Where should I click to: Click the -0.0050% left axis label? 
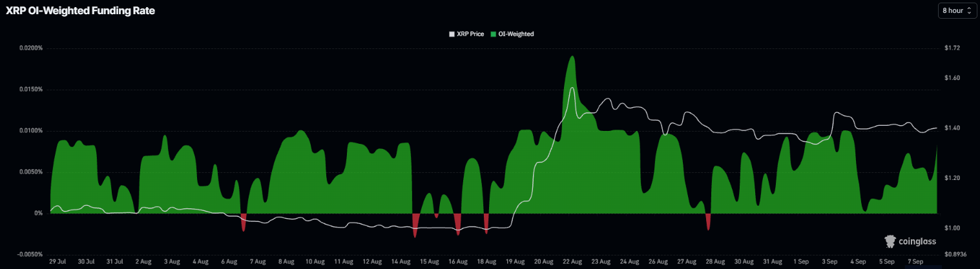point(30,254)
